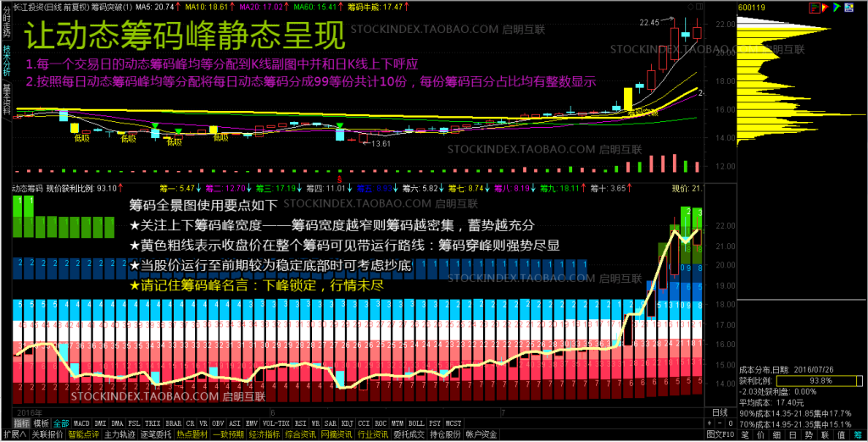This screenshot has height=442, width=868.
Task: Select the SAR indicator
Action: pyautogui.click(x=331, y=423)
